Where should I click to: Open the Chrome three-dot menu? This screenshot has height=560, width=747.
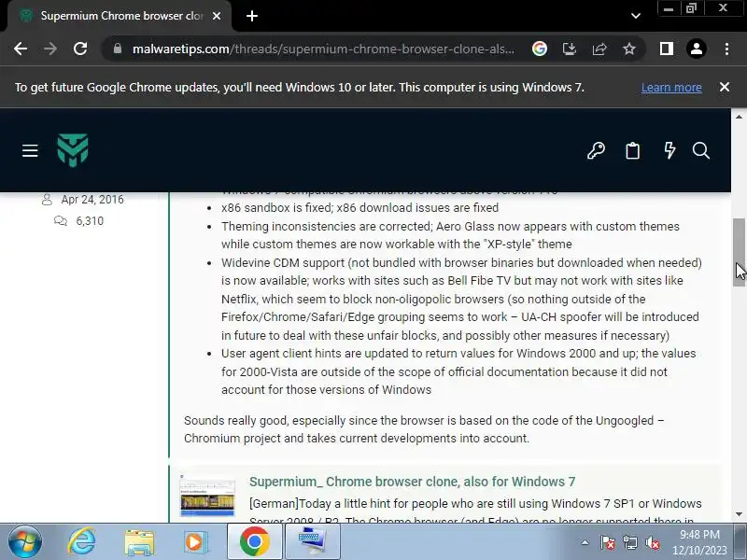point(726,49)
